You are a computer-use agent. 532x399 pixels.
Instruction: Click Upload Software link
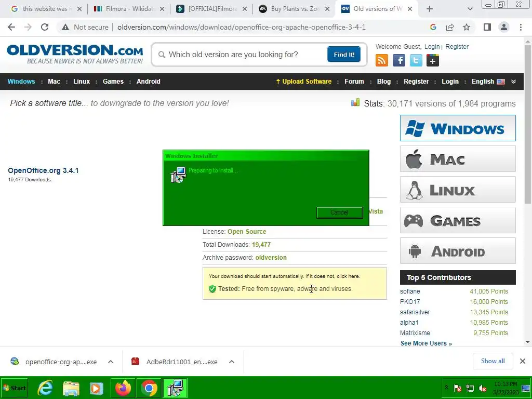click(303, 82)
